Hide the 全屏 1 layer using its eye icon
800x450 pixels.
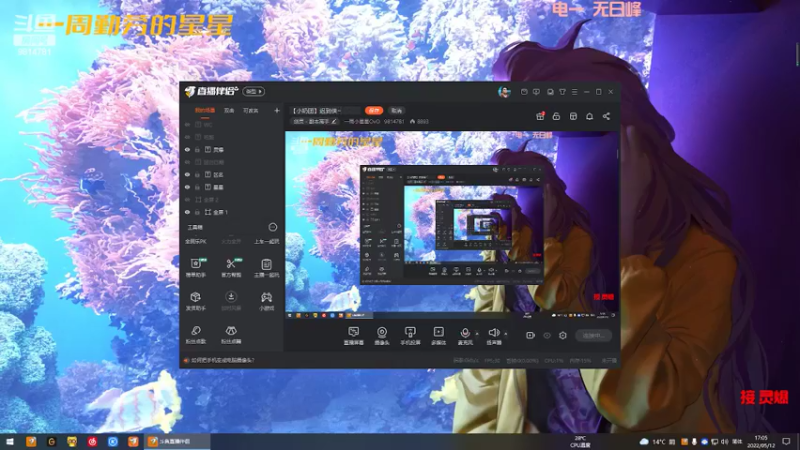187,212
